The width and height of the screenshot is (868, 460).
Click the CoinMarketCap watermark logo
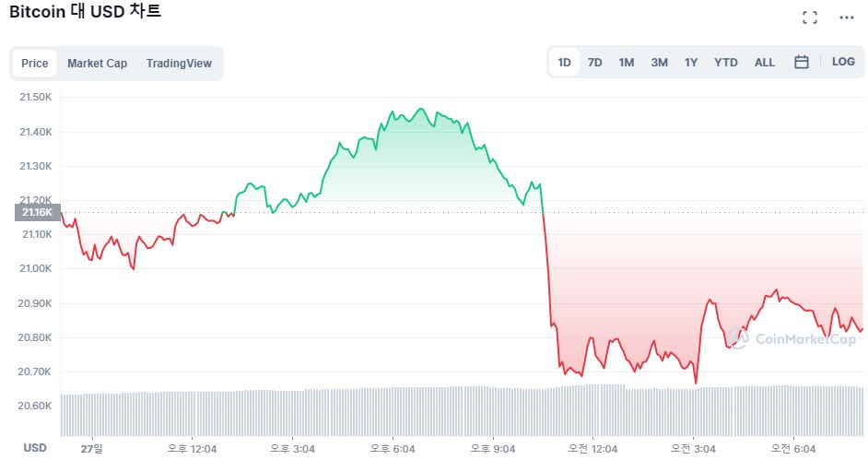coord(792,338)
